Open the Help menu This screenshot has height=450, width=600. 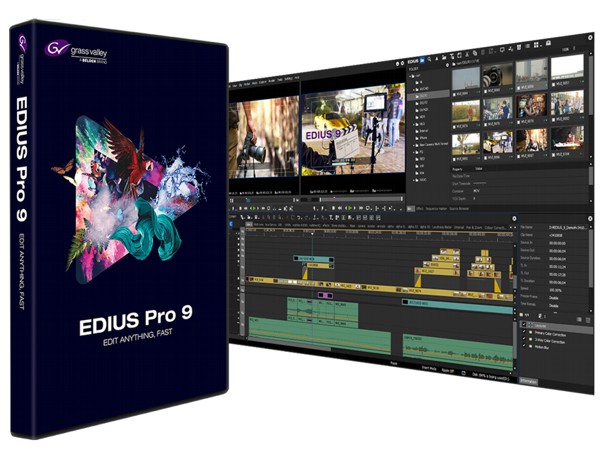click(x=297, y=78)
